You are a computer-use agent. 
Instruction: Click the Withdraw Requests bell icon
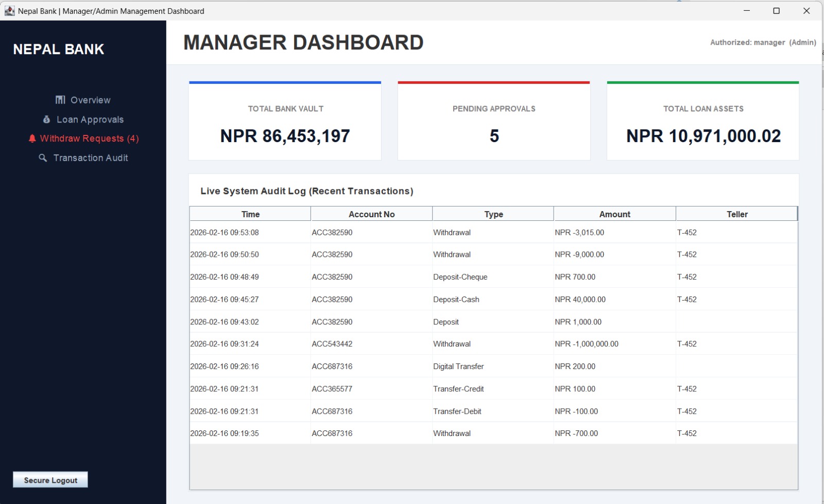click(32, 138)
